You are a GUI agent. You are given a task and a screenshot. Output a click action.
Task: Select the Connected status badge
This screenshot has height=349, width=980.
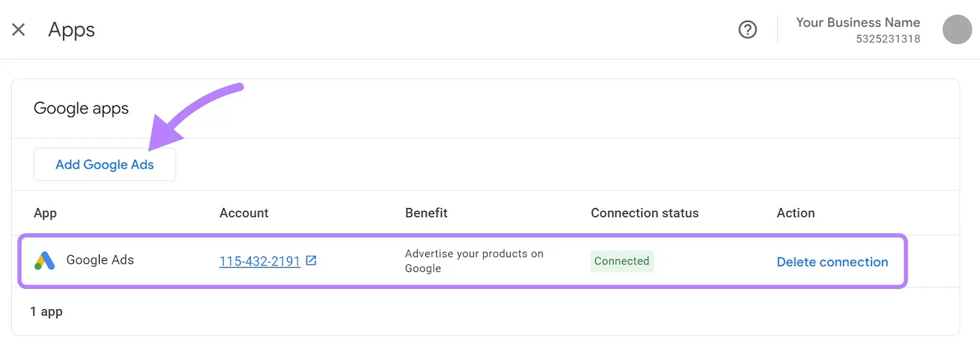pyautogui.click(x=622, y=261)
